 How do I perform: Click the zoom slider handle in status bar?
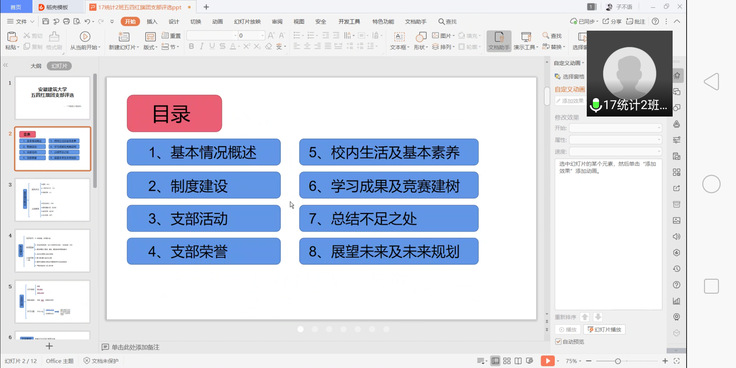618,361
